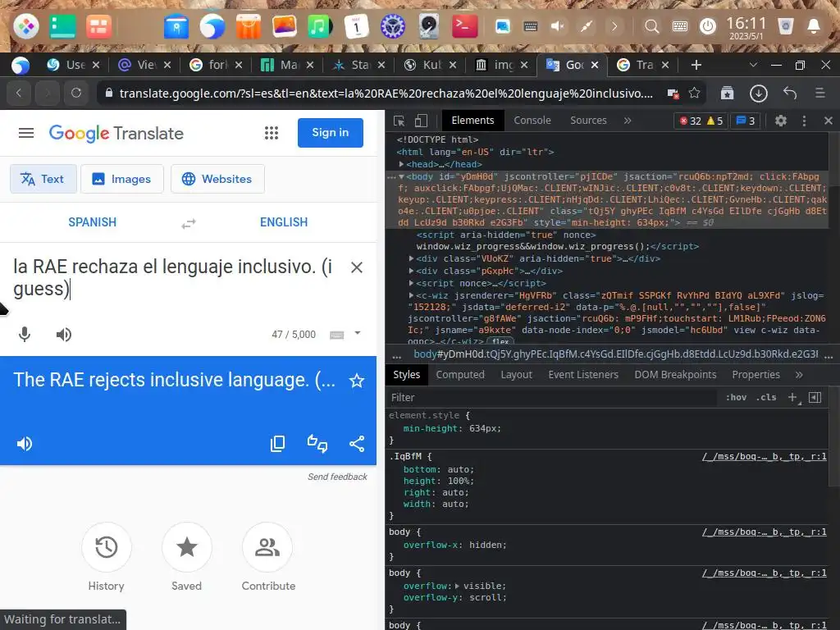Open the Layout pane tab
The height and width of the screenshot is (630, 840).
coord(517,374)
